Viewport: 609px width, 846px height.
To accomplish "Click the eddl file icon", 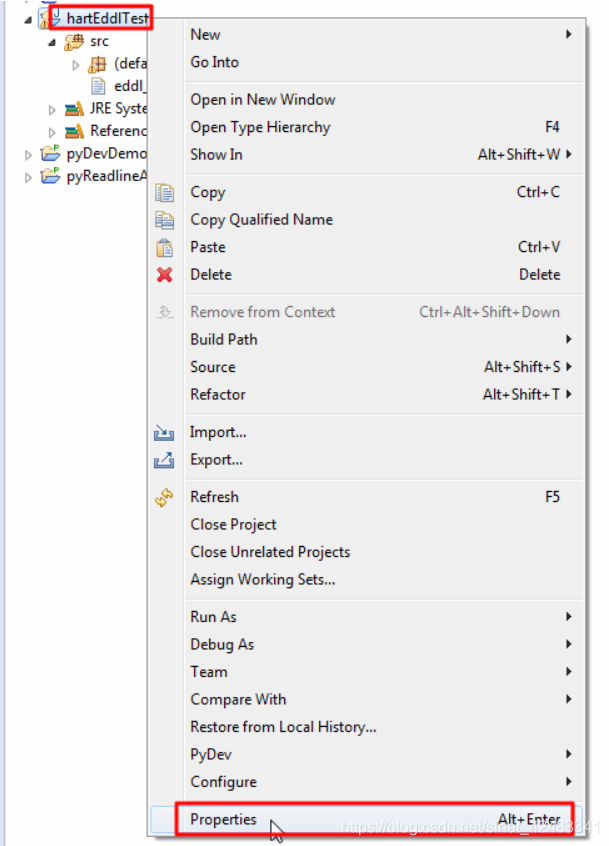I will pyautogui.click(x=98, y=86).
